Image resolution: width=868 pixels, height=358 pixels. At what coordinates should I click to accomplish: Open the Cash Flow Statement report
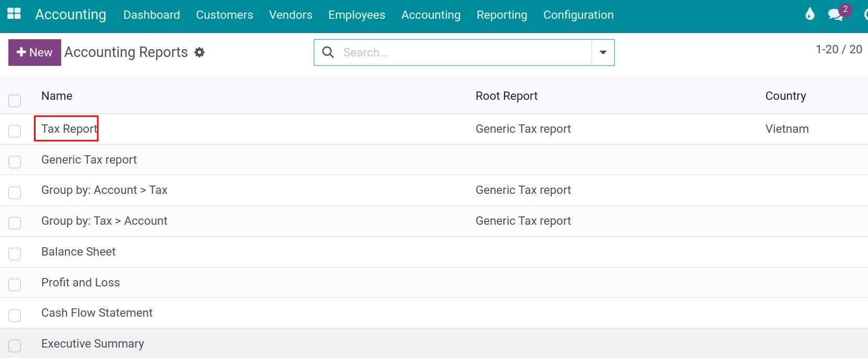click(97, 313)
